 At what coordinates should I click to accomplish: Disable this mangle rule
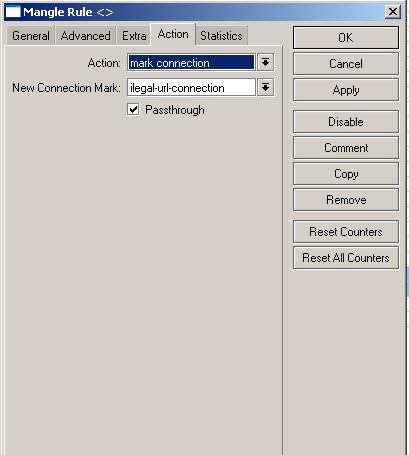(346, 122)
